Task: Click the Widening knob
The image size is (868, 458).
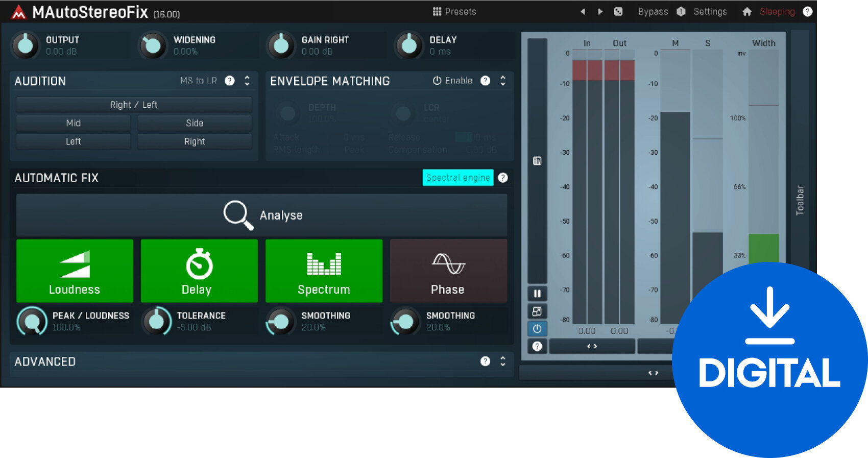Action: (x=153, y=45)
